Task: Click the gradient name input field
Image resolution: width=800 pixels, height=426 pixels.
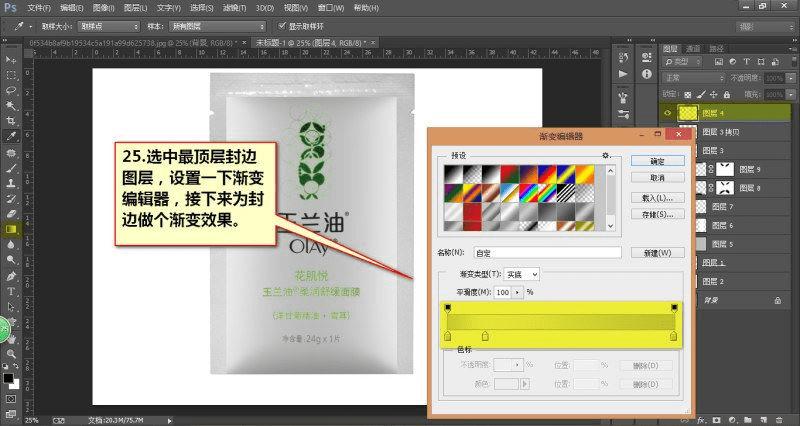Action: click(x=547, y=253)
